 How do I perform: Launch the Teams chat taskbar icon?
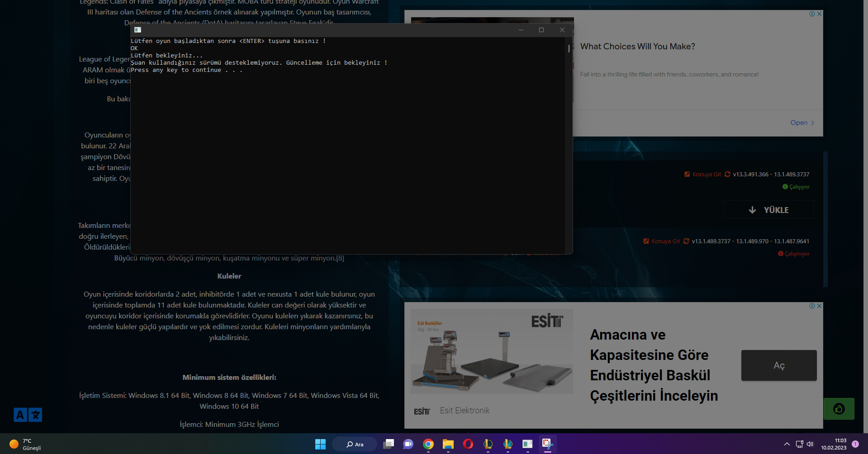click(x=408, y=444)
